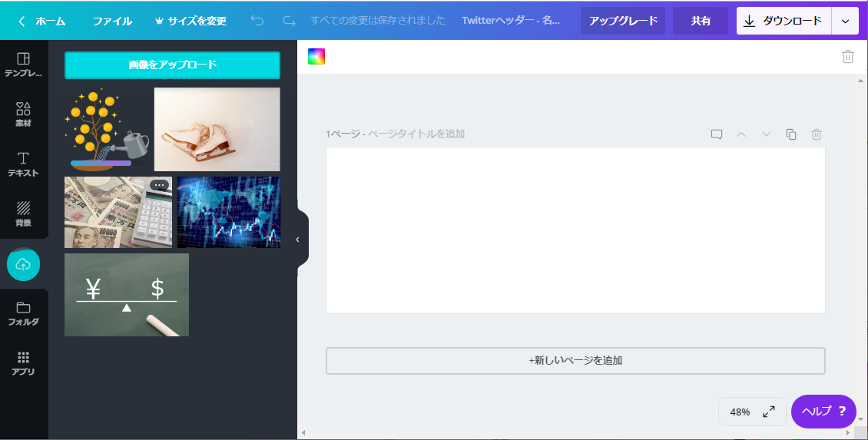The image size is (868, 440).
Task: Collapse the side panel with the arrow handle
Action: 298,240
